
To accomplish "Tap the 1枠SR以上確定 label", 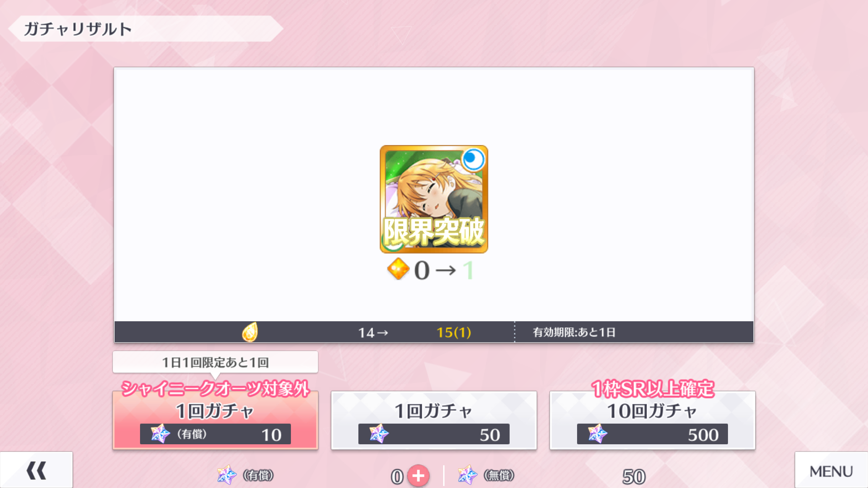I will coord(653,388).
